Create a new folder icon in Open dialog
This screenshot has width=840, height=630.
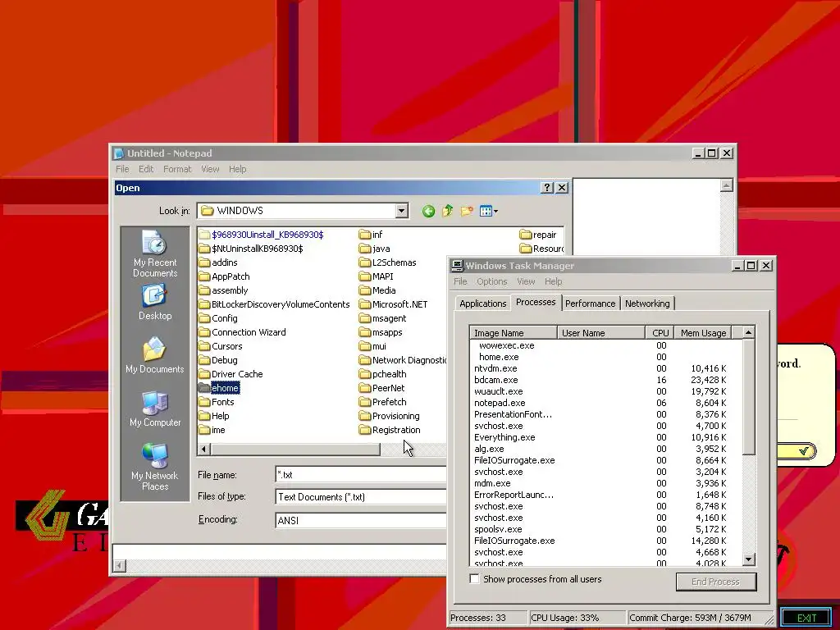tap(467, 211)
